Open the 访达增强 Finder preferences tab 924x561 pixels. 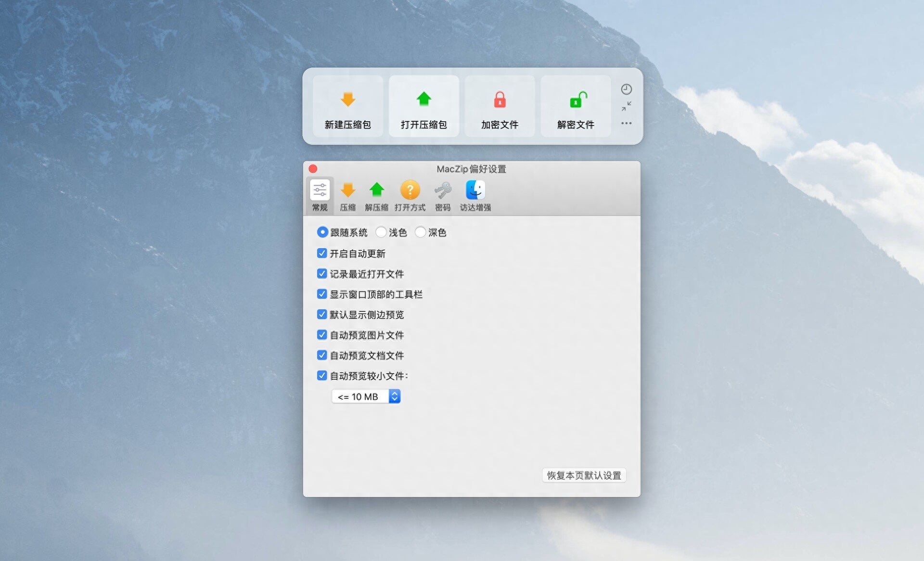pyautogui.click(x=475, y=196)
